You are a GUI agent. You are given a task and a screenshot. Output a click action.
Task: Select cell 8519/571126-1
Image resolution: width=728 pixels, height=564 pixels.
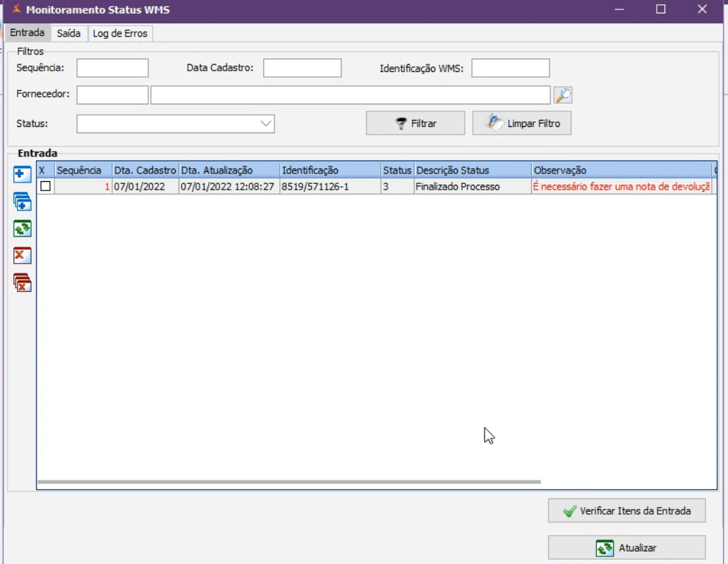(330, 186)
